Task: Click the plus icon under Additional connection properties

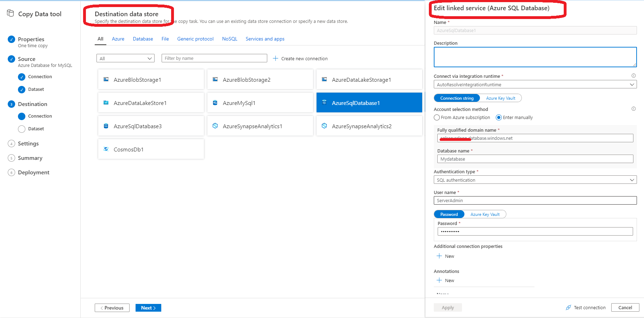Action: pyautogui.click(x=439, y=256)
